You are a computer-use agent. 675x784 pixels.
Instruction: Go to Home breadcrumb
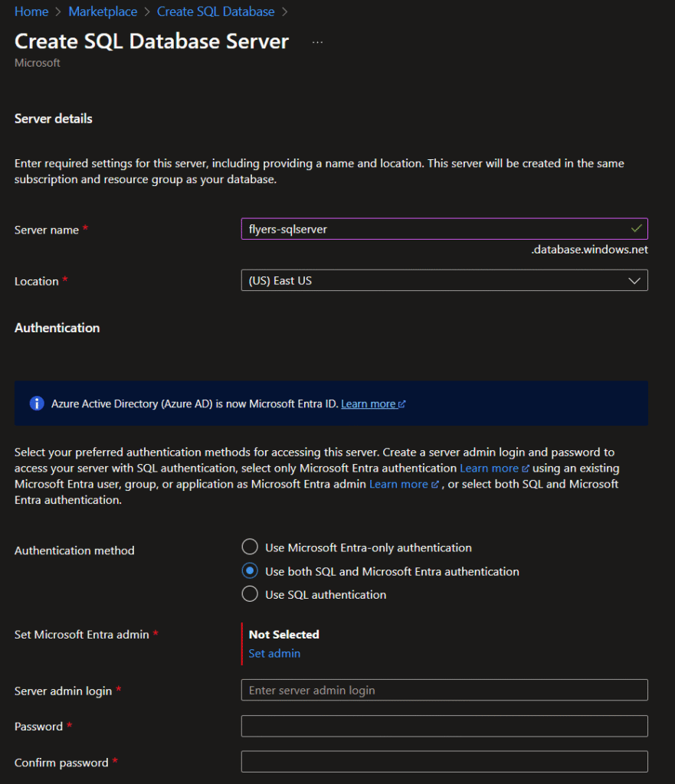coord(31,11)
